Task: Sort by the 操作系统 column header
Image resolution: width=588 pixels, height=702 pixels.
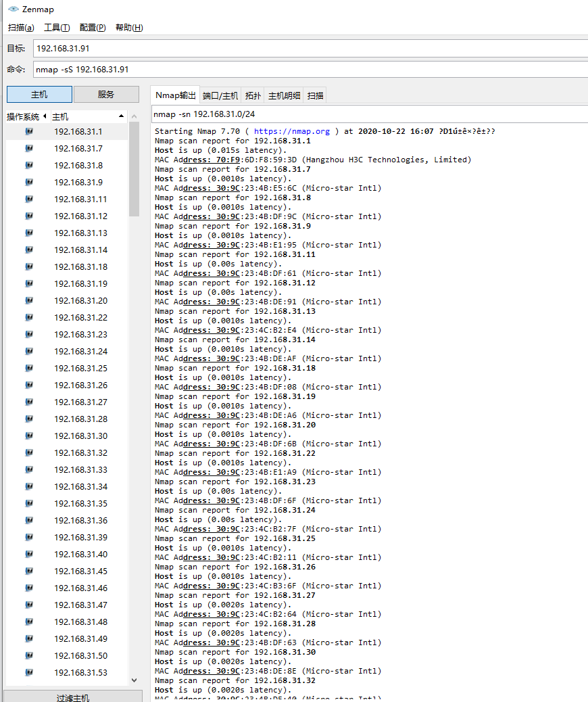Action: point(27,116)
